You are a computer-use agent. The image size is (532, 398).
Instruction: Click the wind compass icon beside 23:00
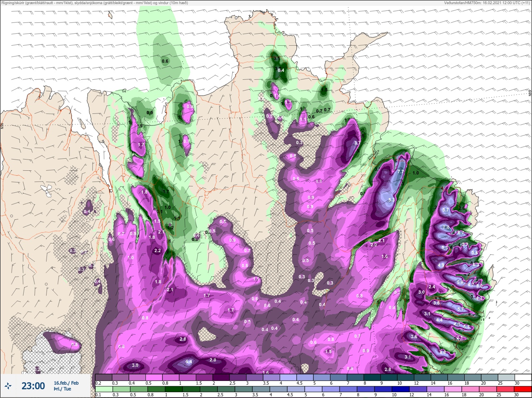9,386
